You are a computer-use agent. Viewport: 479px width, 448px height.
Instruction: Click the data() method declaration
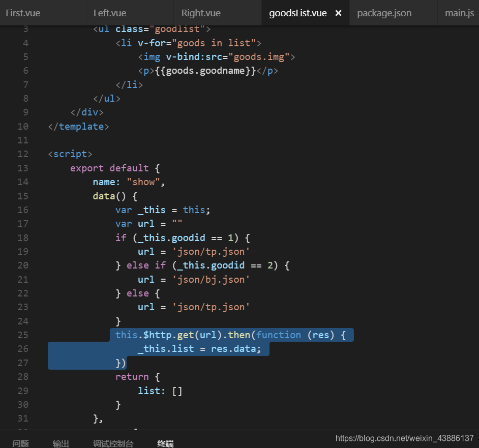click(x=109, y=196)
